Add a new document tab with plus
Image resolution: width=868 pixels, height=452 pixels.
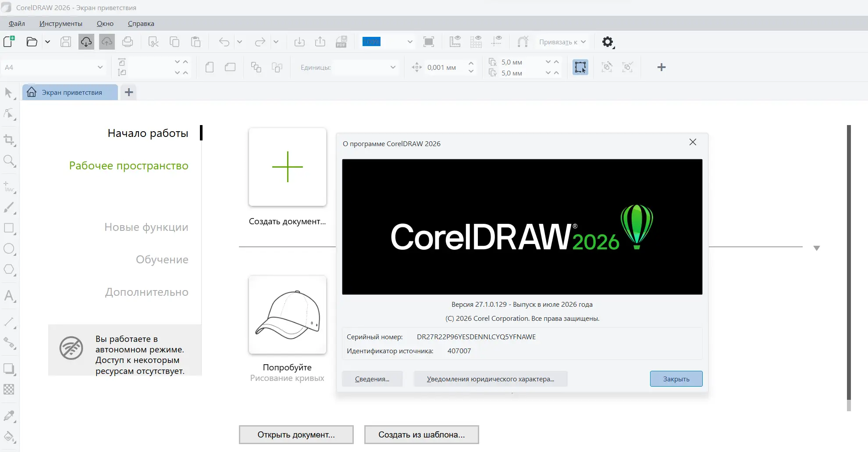(129, 92)
